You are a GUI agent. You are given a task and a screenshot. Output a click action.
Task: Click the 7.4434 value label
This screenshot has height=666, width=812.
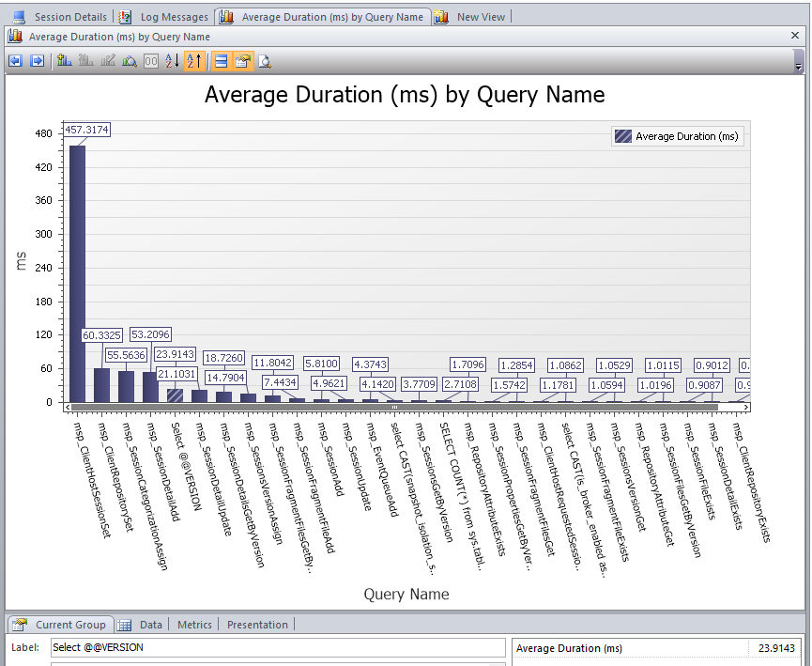tap(280, 382)
